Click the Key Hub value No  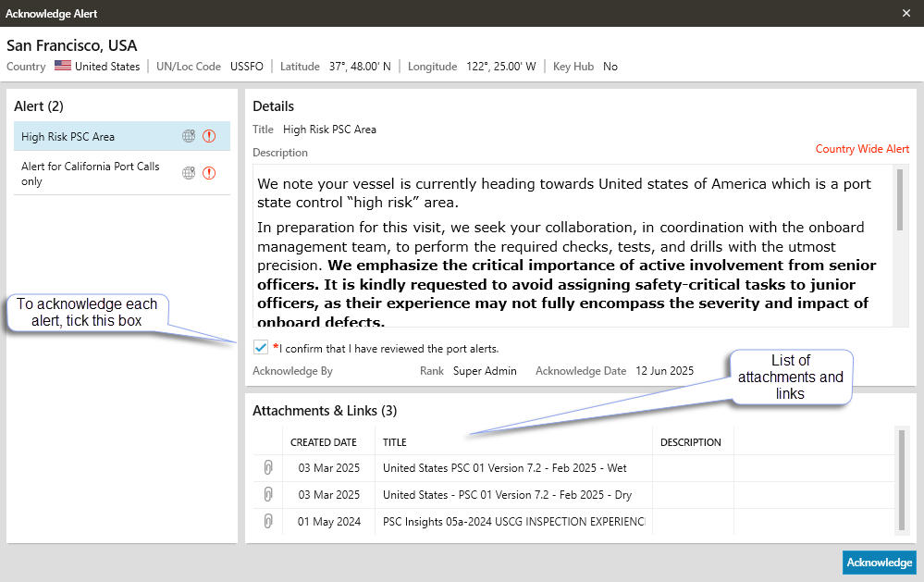[x=610, y=66]
